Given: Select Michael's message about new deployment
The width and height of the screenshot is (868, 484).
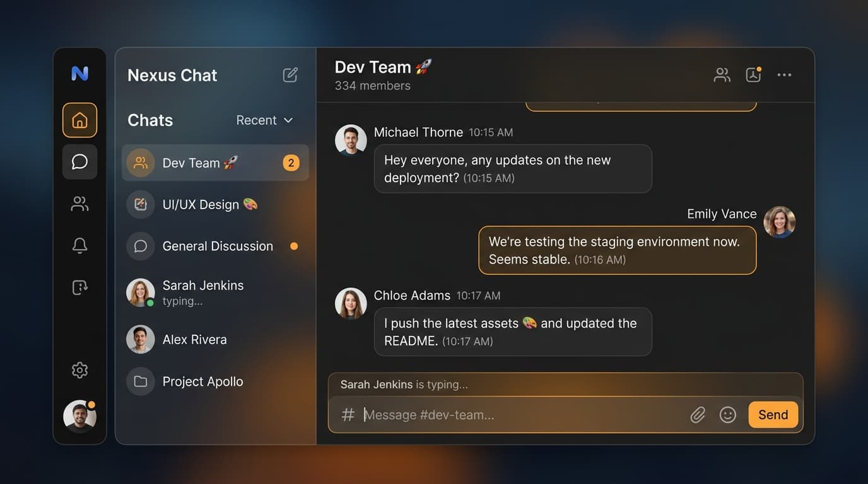Looking at the screenshot, I should click(x=513, y=169).
